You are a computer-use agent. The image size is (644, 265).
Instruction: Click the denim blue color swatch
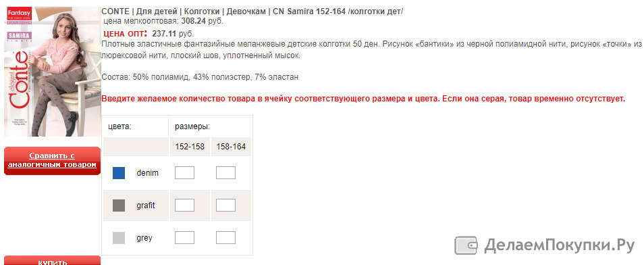[x=119, y=173]
